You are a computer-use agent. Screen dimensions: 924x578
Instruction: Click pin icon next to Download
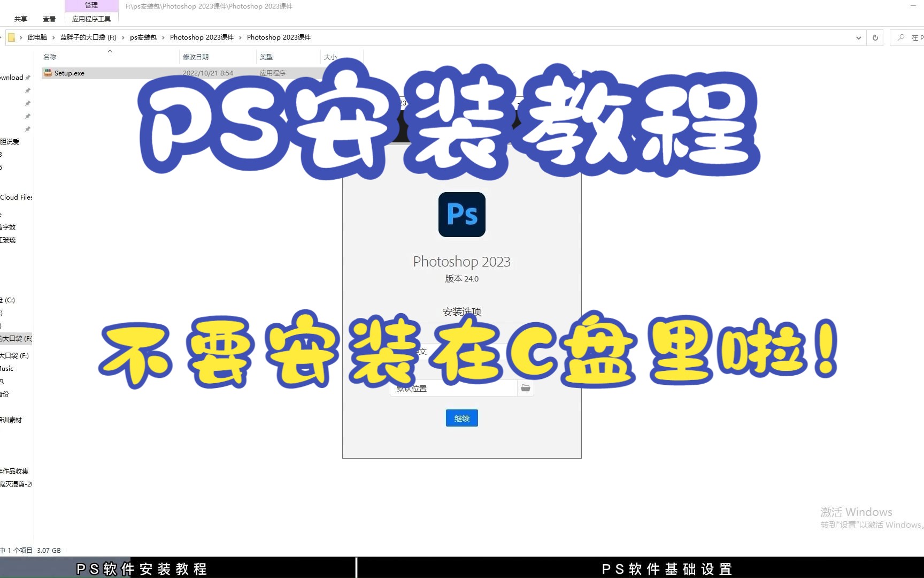click(x=28, y=78)
